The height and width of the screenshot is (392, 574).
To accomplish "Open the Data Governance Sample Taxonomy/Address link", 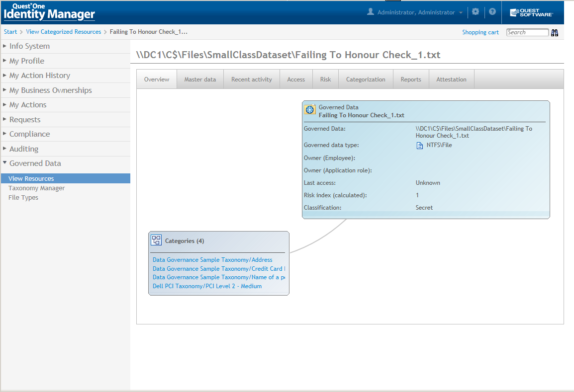I will pos(212,260).
